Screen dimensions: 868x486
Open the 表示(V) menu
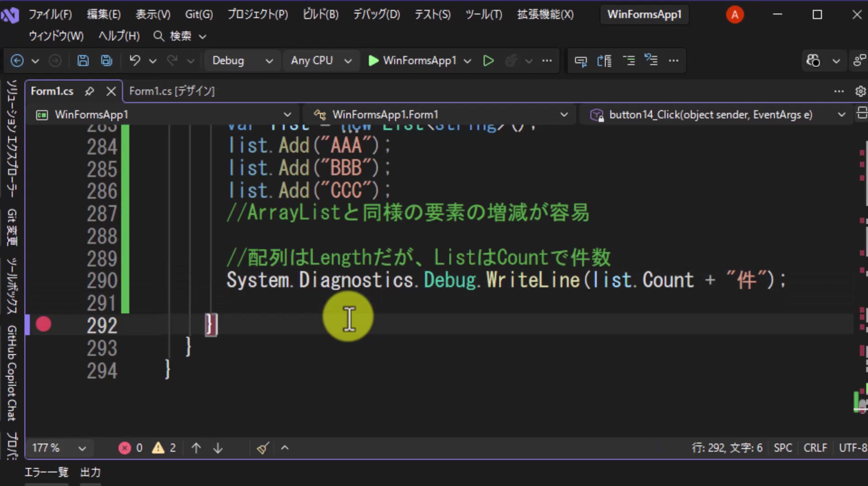click(153, 14)
